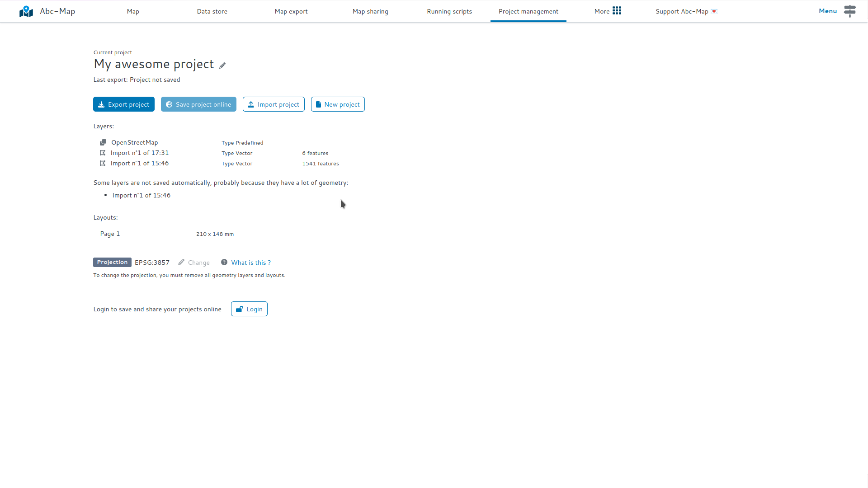Go to the Map export tab
The image size is (868, 488).
[291, 11]
